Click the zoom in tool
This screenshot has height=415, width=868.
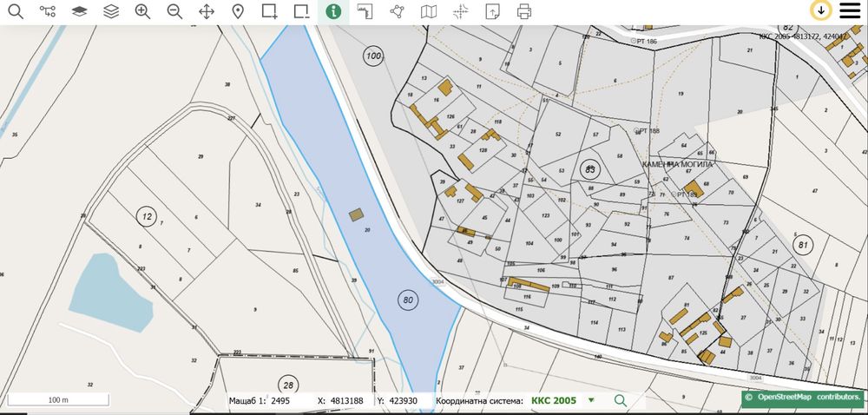pyautogui.click(x=142, y=11)
